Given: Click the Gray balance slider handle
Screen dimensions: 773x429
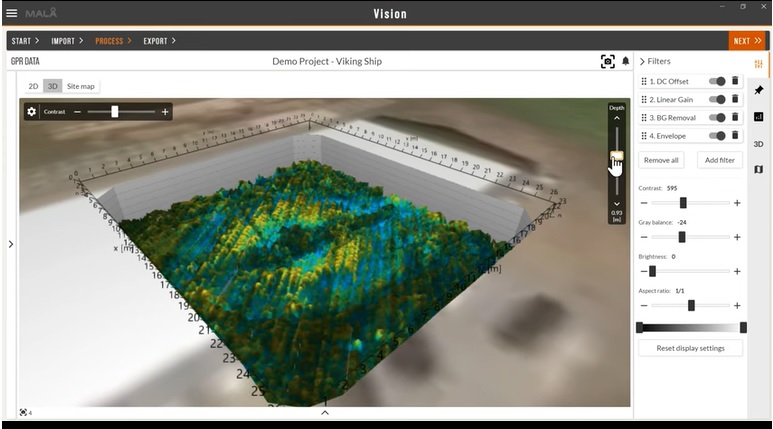Looking at the screenshot, I should [682, 237].
